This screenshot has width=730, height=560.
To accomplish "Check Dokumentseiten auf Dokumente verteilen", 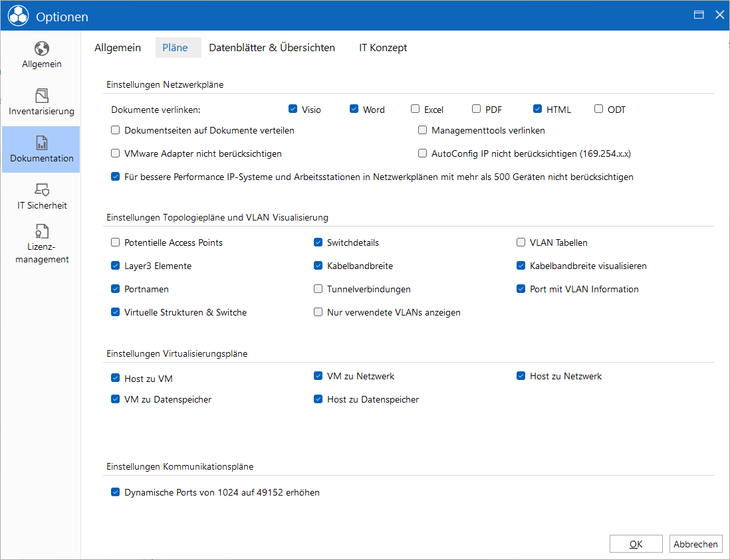I will [x=116, y=130].
